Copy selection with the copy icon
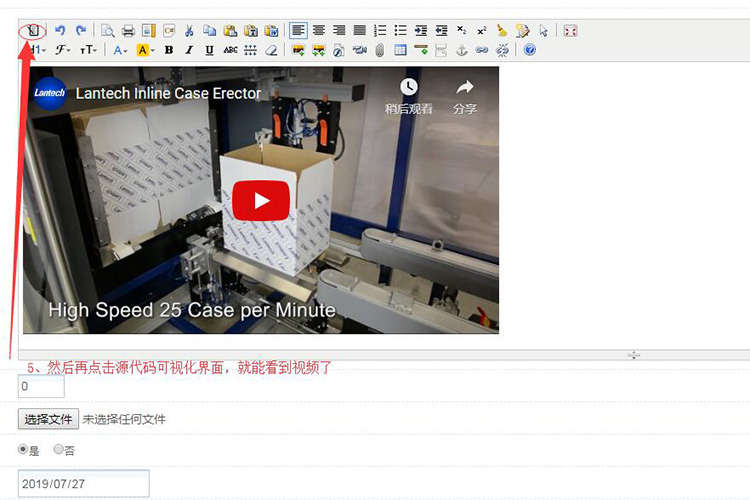Viewport: 750px width, 500px height. [210, 31]
